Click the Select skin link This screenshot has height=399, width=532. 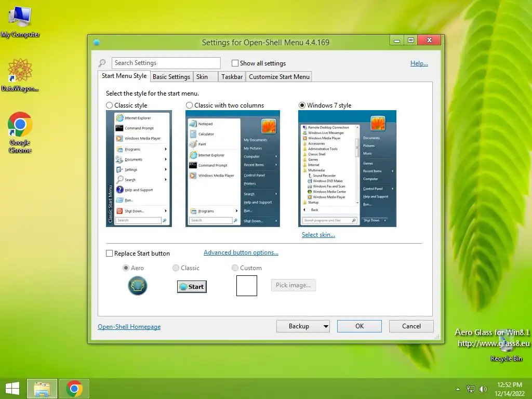318,235
